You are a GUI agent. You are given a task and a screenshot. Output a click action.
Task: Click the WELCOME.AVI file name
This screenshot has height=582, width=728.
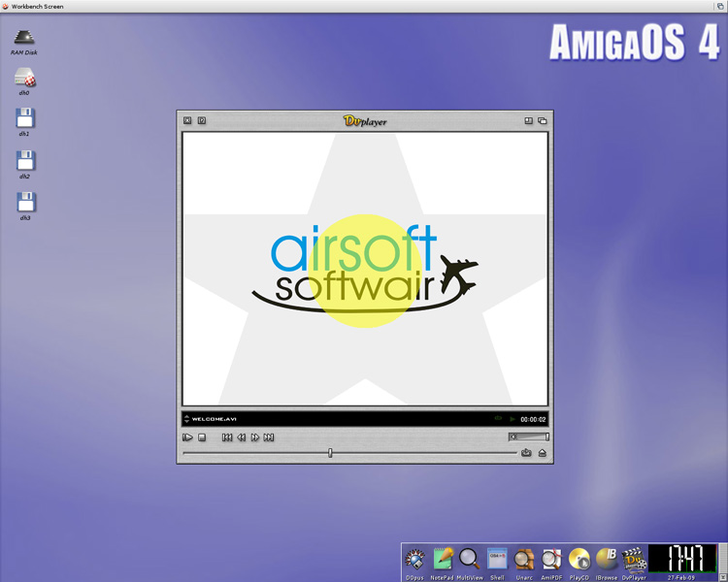point(215,419)
